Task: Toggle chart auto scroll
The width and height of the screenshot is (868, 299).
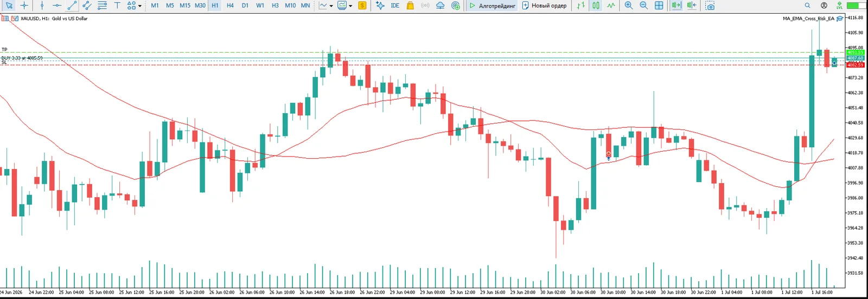Action: tap(676, 5)
